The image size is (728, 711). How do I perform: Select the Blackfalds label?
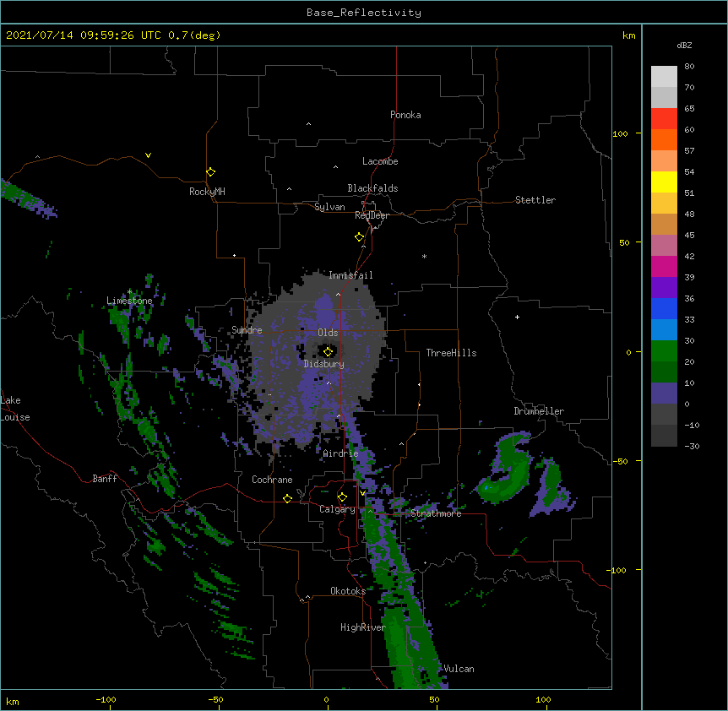tap(372, 188)
